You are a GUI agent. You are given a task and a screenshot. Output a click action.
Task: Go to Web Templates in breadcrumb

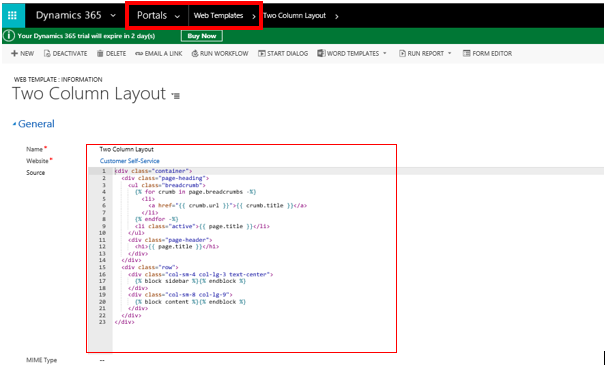218,15
